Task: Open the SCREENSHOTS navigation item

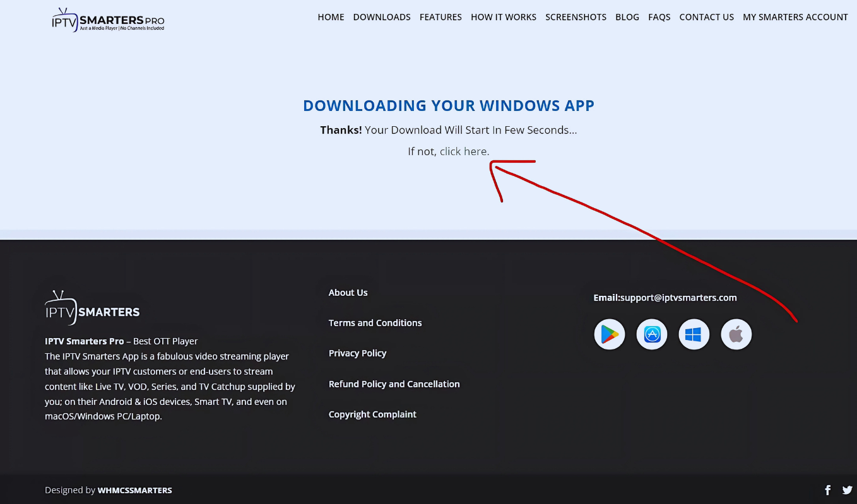Action: pyautogui.click(x=576, y=17)
